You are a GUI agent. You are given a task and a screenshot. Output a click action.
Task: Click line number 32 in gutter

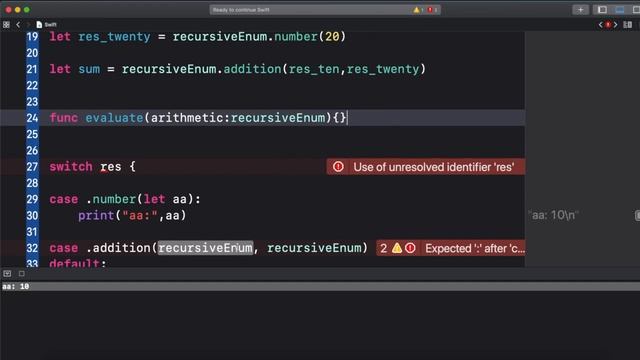(32, 248)
